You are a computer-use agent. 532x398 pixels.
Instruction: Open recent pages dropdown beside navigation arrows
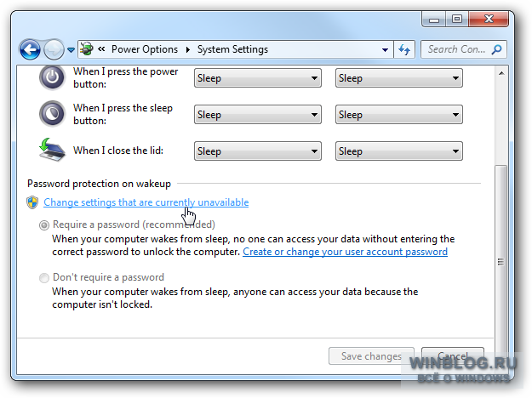(x=71, y=50)
